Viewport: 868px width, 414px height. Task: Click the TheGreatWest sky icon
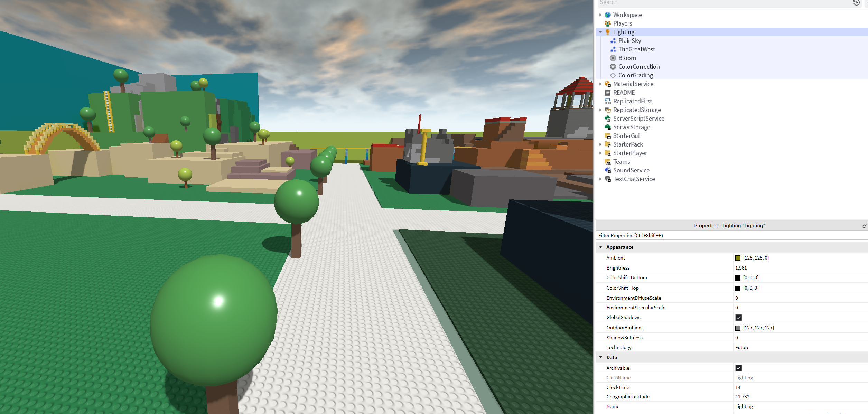(x=613, y=49)
